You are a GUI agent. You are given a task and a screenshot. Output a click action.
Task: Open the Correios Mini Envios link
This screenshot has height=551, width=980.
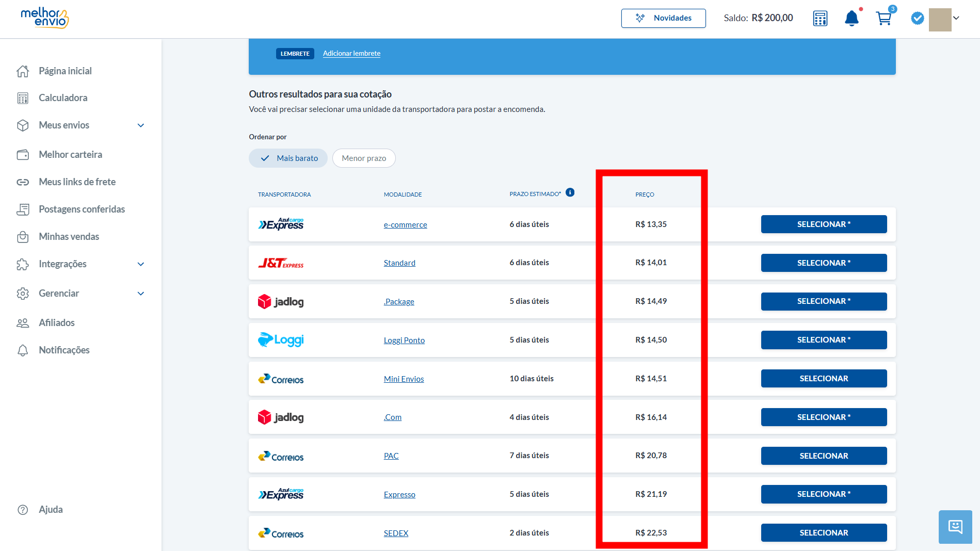point(404,379)
